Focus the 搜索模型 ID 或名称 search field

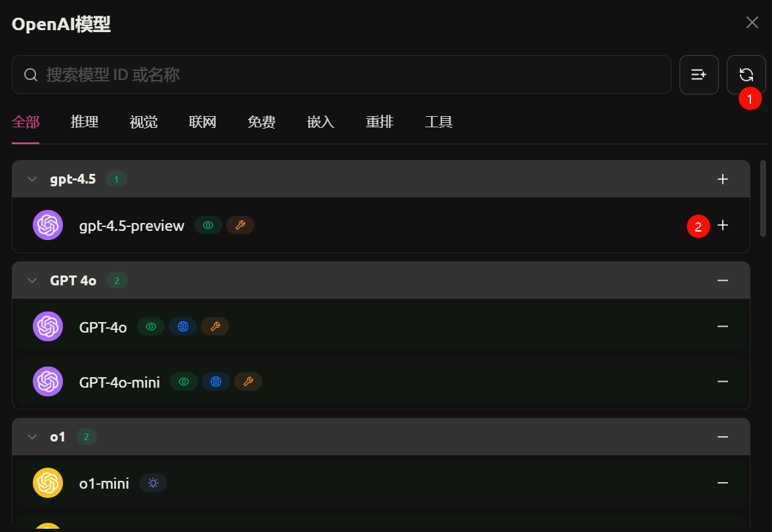point(342,75)
